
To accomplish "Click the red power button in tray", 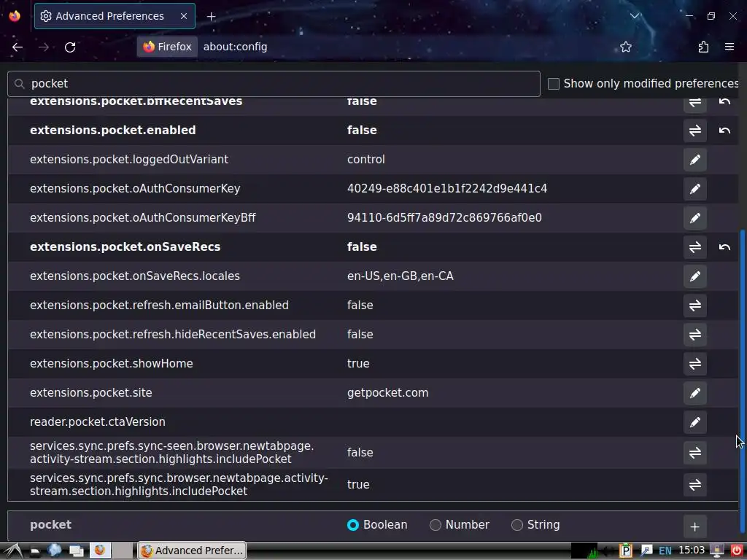I will [x=736, y=551].
